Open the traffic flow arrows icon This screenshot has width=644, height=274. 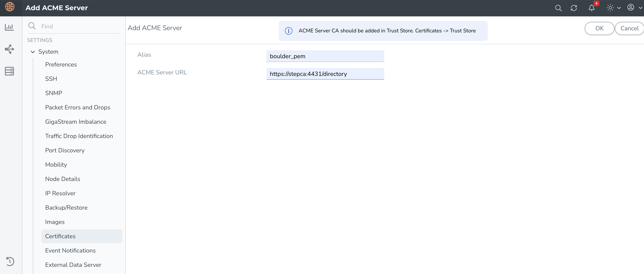[x=9, y=49]
